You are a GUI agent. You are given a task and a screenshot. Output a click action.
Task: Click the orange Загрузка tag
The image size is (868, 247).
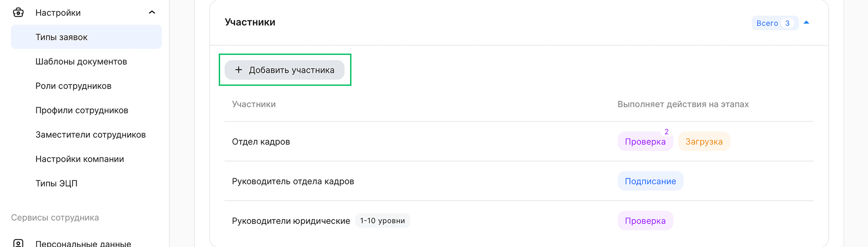[x=703, y=142]
